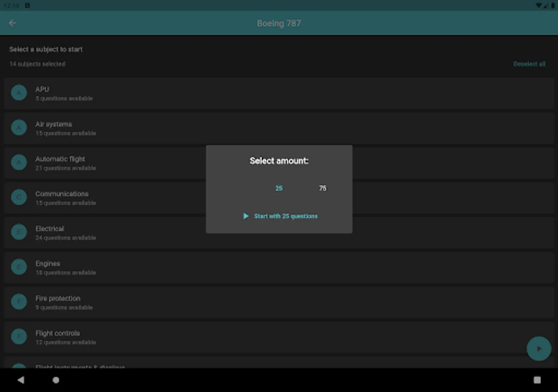The height and width of the screenshot is (392, 558).
Task: Choose 75 as the question amount
Action: coord(323,188)
